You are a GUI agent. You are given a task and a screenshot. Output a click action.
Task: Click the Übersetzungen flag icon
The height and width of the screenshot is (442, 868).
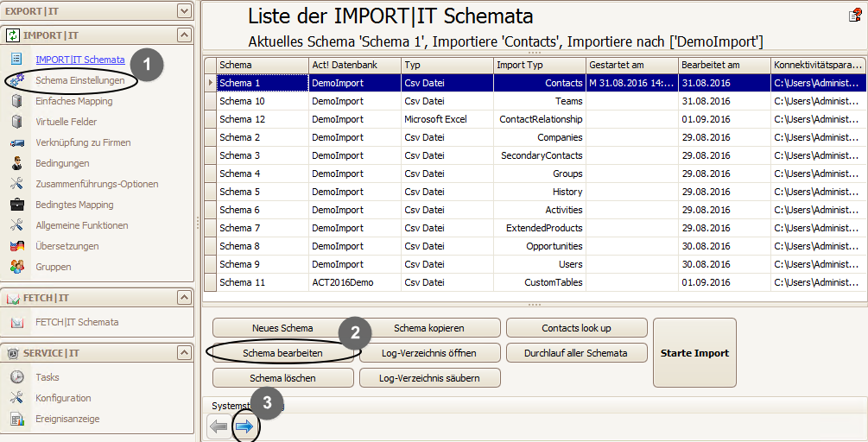point(17,246)
